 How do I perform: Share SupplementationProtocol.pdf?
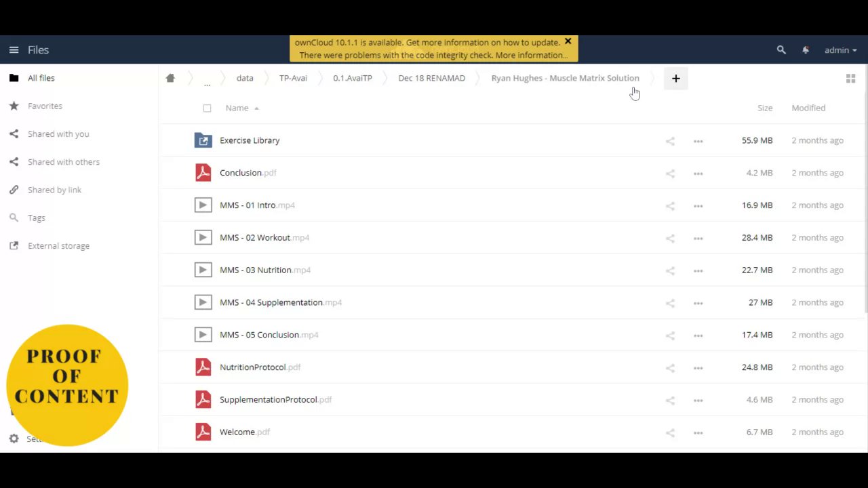pos(670,400)
